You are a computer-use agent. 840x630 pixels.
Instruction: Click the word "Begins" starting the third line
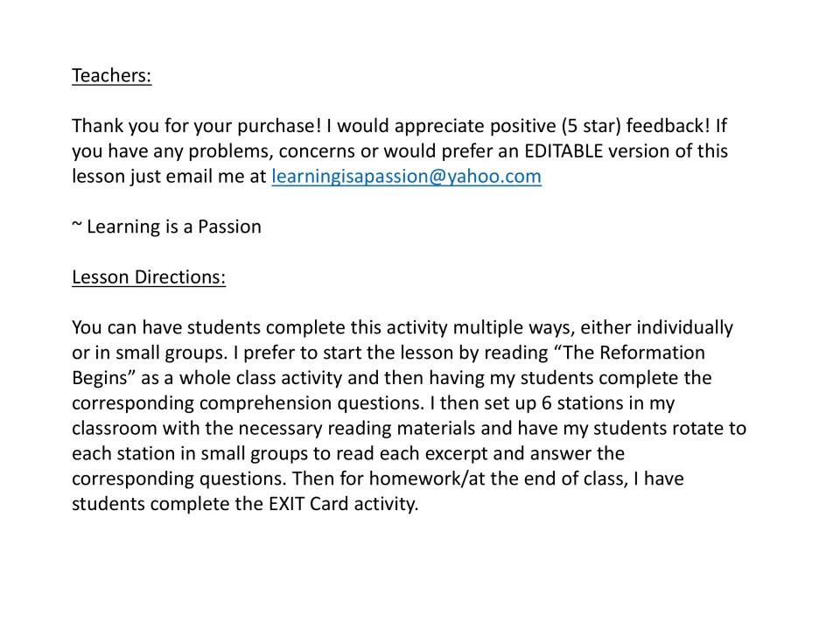click(99, 378)
